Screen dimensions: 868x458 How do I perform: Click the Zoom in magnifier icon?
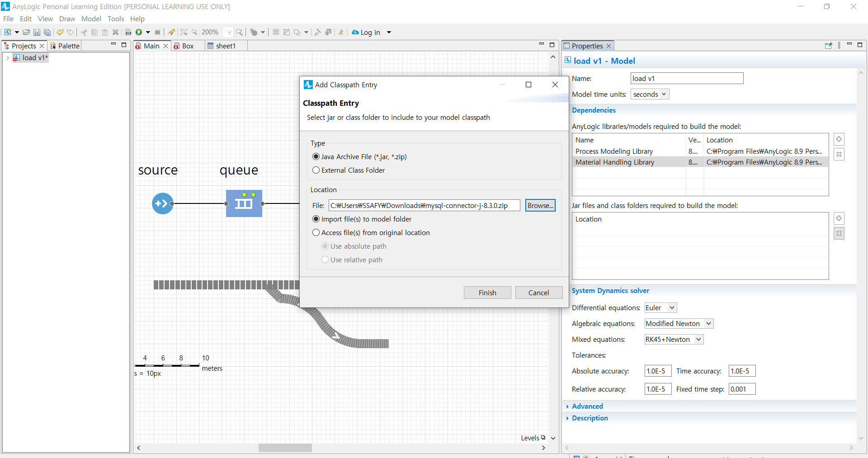click(x=239, y=32)
